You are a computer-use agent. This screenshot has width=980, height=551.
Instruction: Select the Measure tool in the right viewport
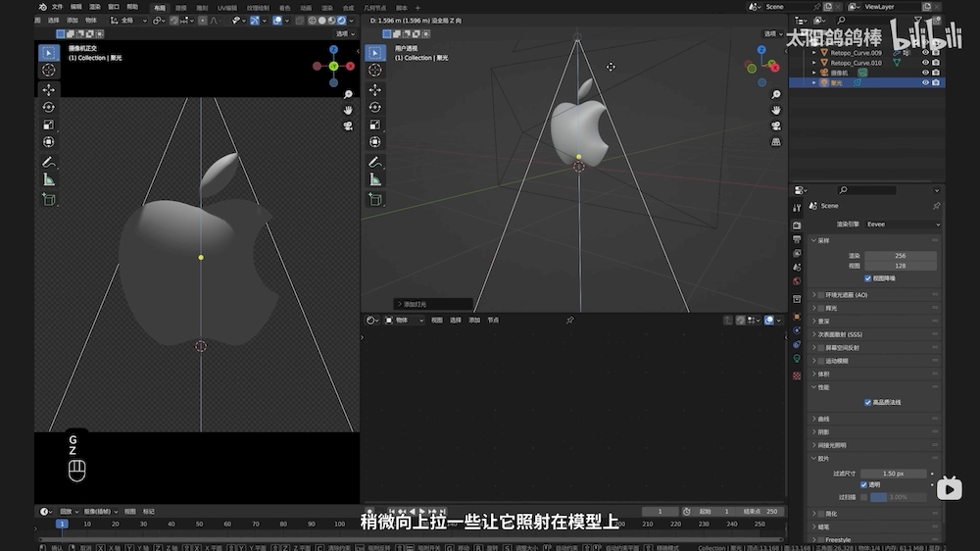tap(375, 180)
